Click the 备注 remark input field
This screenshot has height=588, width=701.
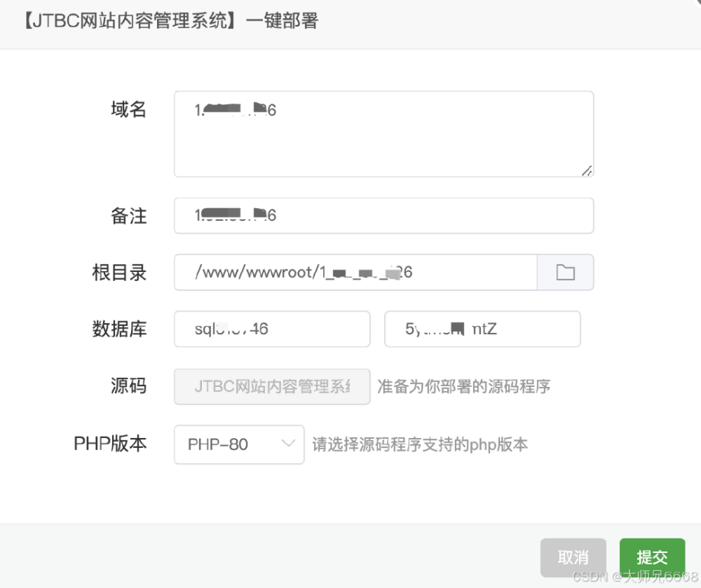pyautogui.click(x=383, y=216)
